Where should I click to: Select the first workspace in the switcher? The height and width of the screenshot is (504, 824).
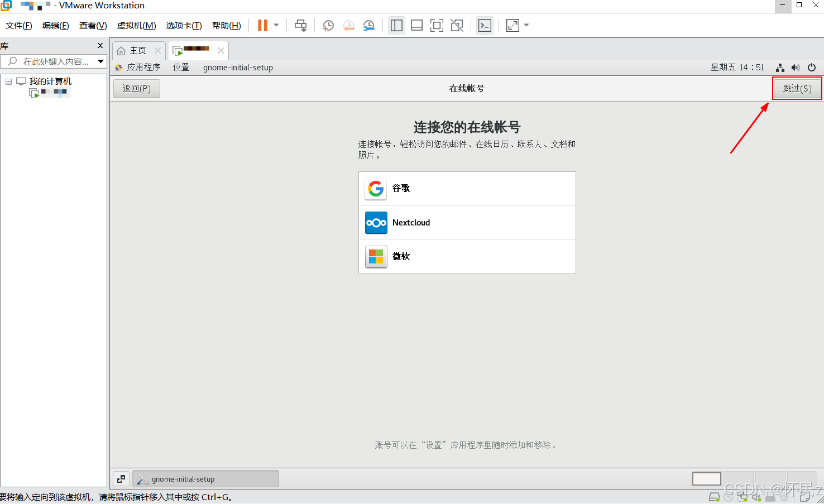pyautogui.click(x=707, y=479)
